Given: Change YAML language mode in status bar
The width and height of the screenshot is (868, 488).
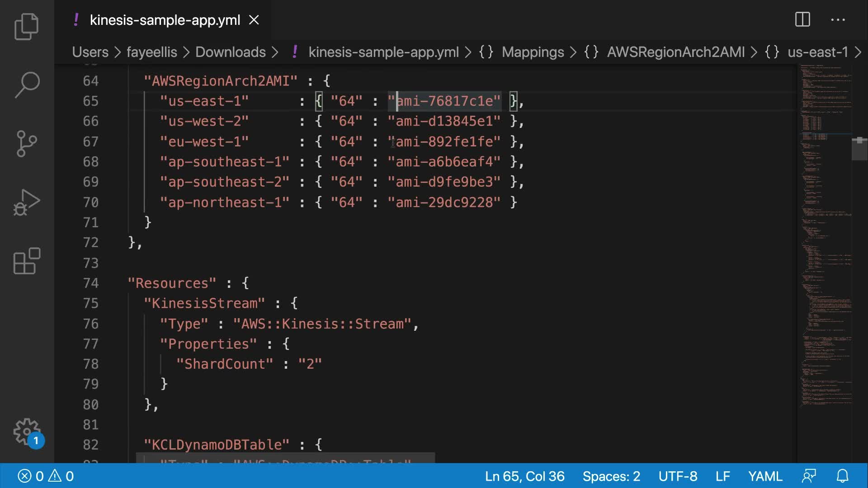Looking at the screenshot, I should pos(765,476).
